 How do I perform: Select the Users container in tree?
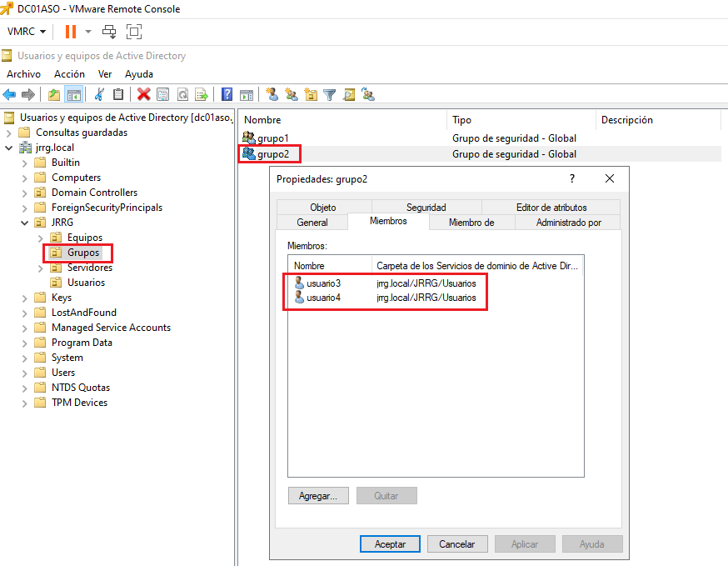[x=63, y=373]
